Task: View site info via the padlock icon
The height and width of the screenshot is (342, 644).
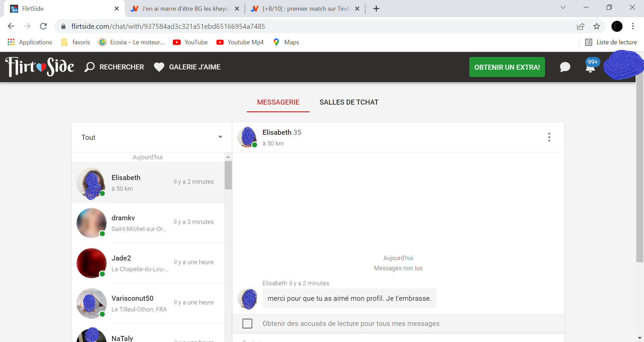Action: coord(63,26)
